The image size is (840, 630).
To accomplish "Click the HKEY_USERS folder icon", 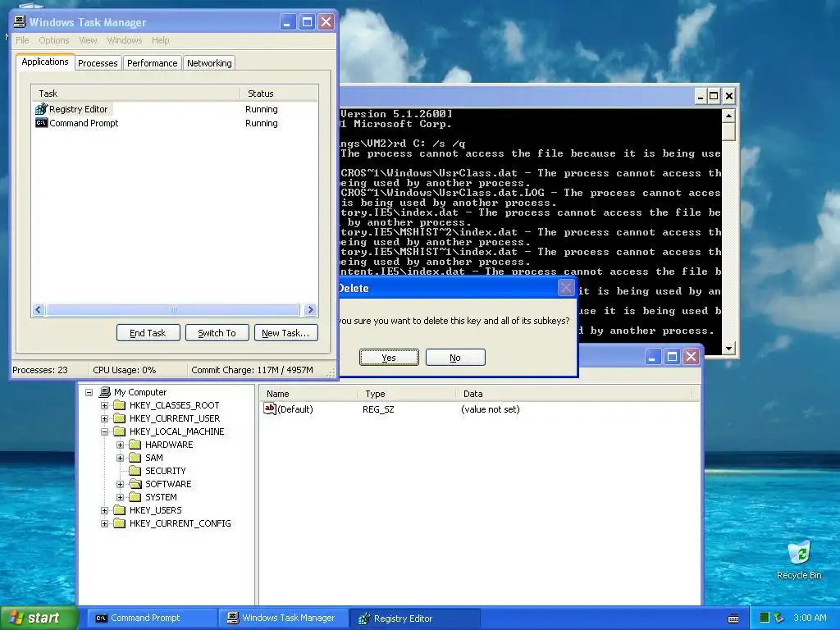I will tap(120, 510).
